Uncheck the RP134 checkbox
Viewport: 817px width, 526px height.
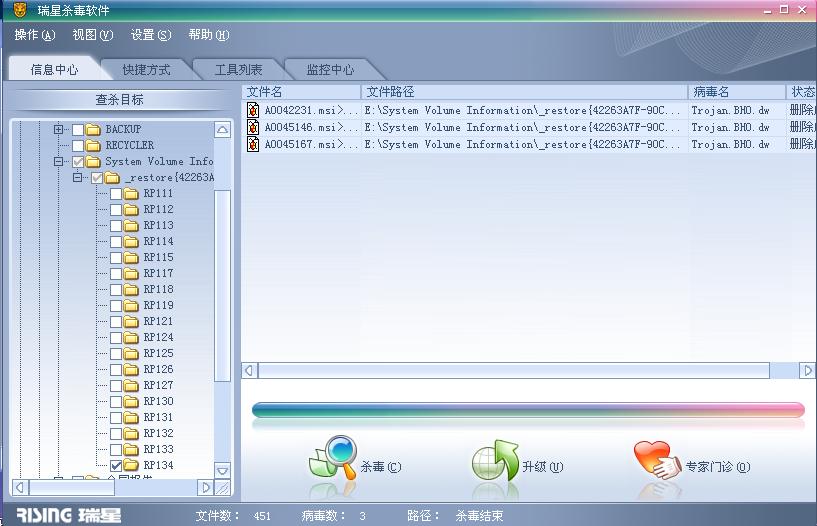116,465
